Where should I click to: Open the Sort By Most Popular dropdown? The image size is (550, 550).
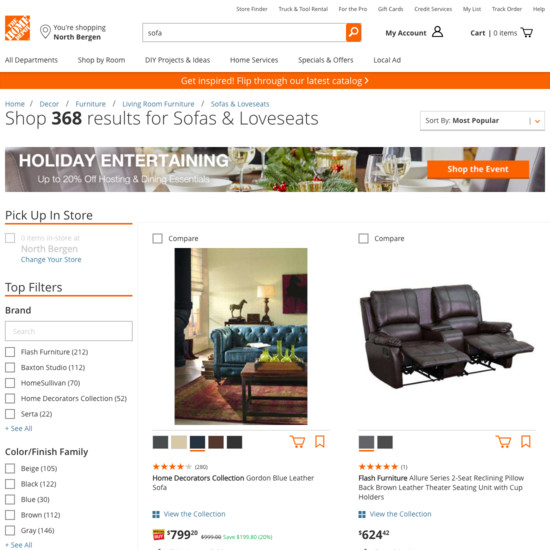pyautogui.click(x=482, y=121)
